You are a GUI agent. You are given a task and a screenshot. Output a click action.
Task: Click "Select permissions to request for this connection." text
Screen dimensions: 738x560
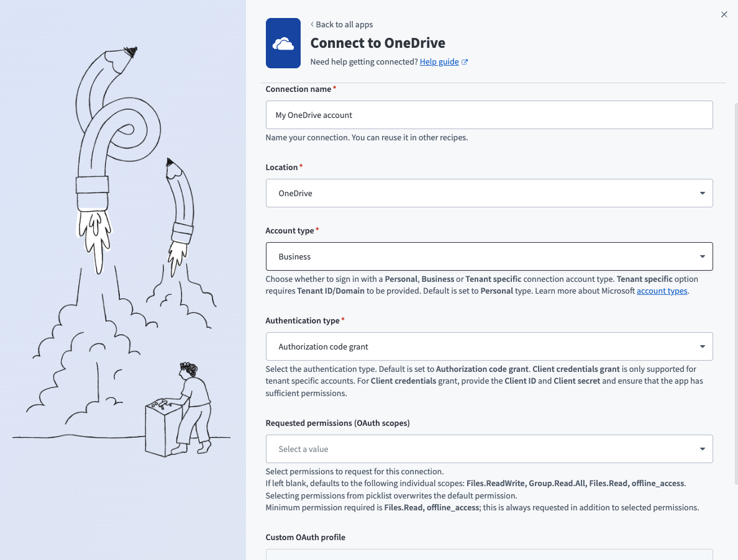[355, 472]
